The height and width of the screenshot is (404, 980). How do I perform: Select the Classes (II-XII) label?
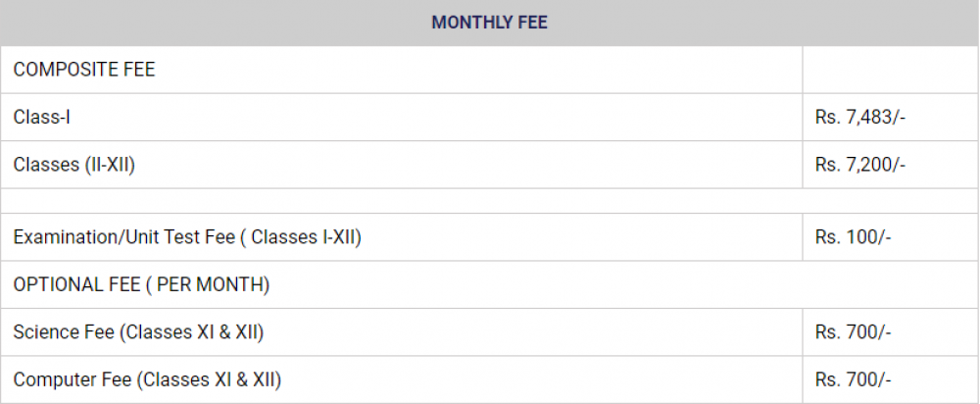(x=74, y=165)
